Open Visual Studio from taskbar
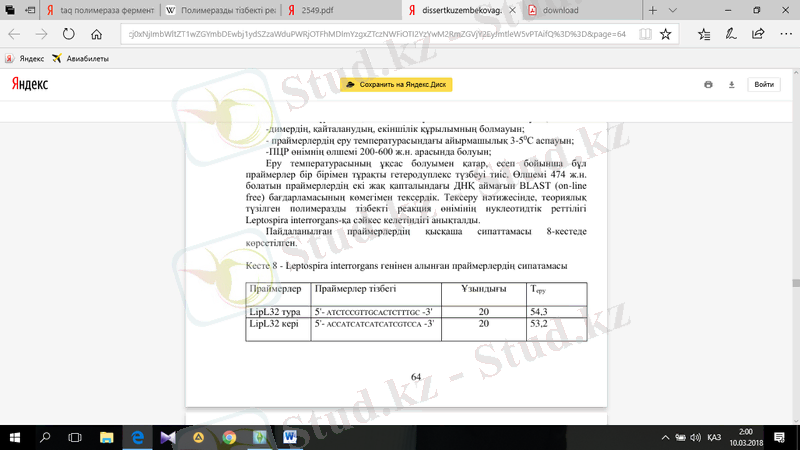This screenshot has height=450, width=800. [x=168, y=437]
